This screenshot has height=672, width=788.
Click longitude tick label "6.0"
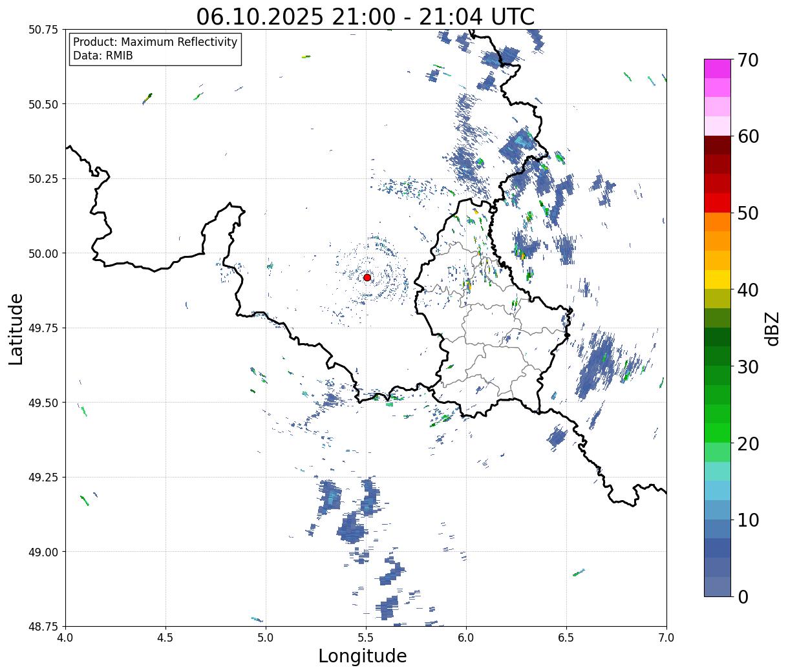pyautogui.click(x=466, y=638)
